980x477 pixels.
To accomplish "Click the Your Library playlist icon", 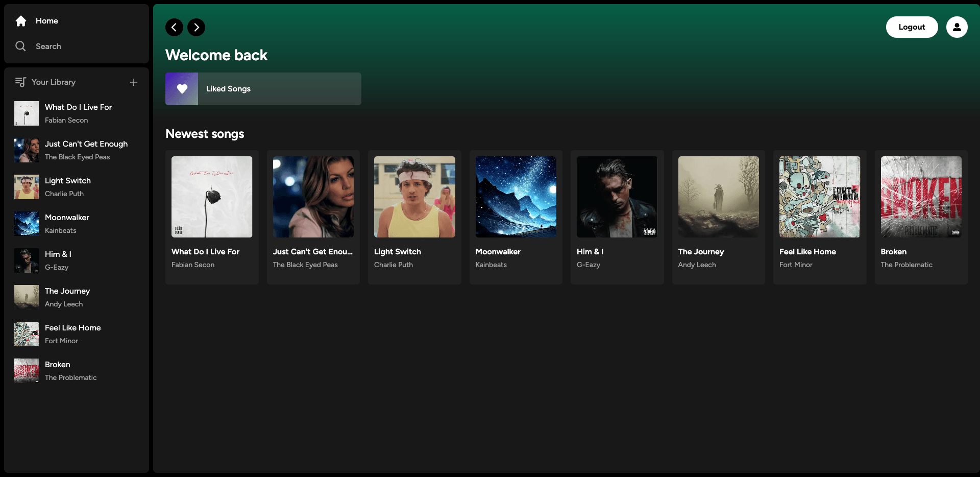I will (20, 82).
